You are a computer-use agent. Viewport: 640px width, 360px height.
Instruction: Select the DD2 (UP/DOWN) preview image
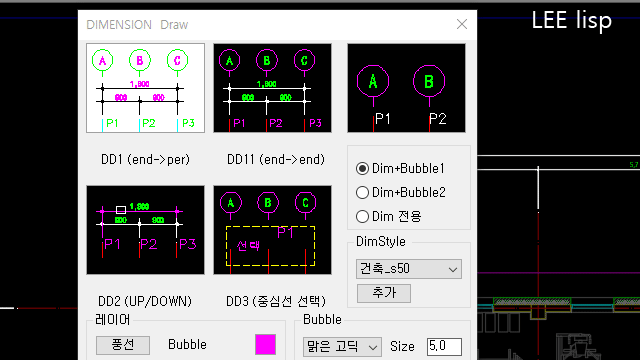click(x=145, y=230)
